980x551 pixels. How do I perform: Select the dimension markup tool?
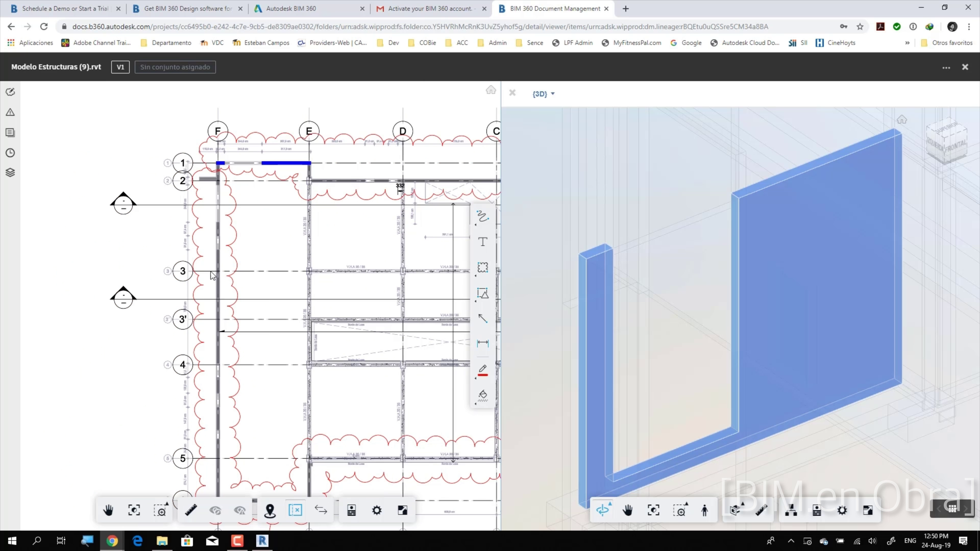pos(482,343)
